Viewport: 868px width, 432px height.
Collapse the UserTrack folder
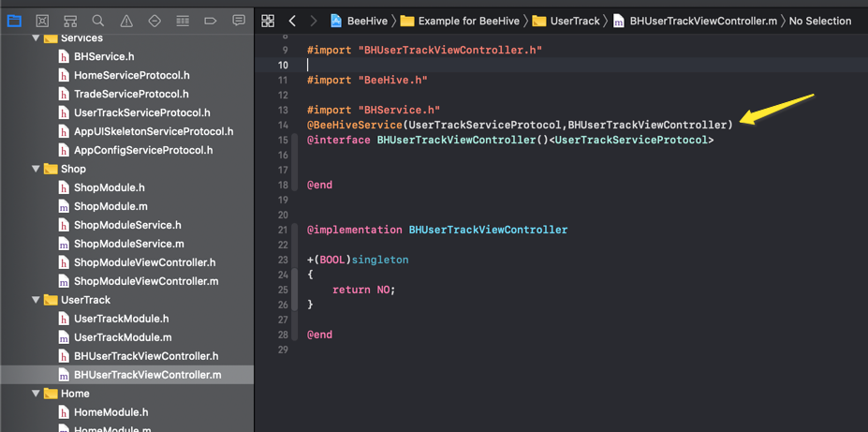pyautogui.click(x=36, y=300)
